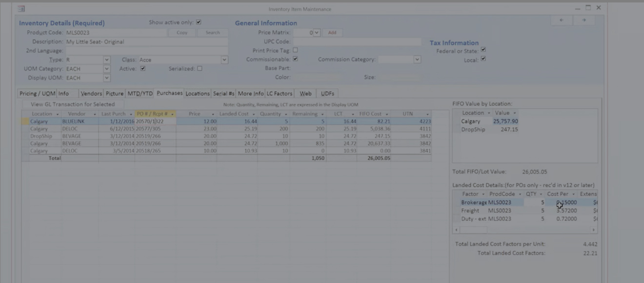Click into the UPC Code field
This screenshot has height=283, width=644.
point(356,42)
